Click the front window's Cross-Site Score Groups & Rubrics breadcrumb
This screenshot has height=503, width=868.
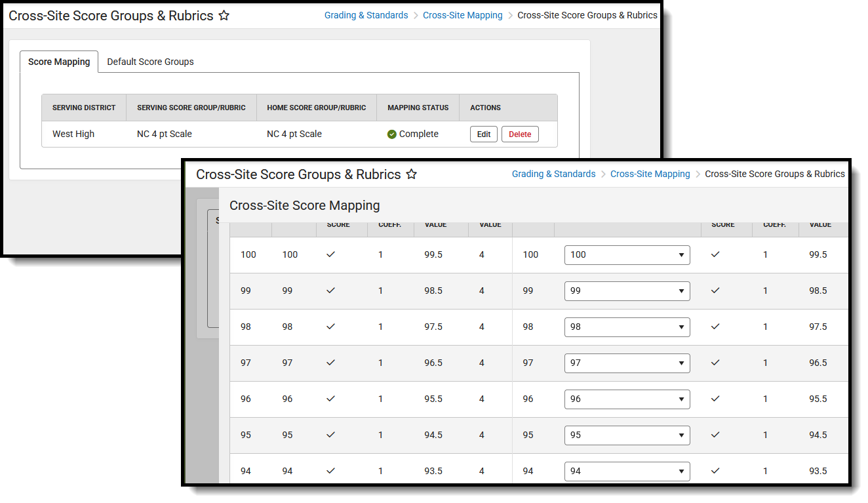(775, 174)
